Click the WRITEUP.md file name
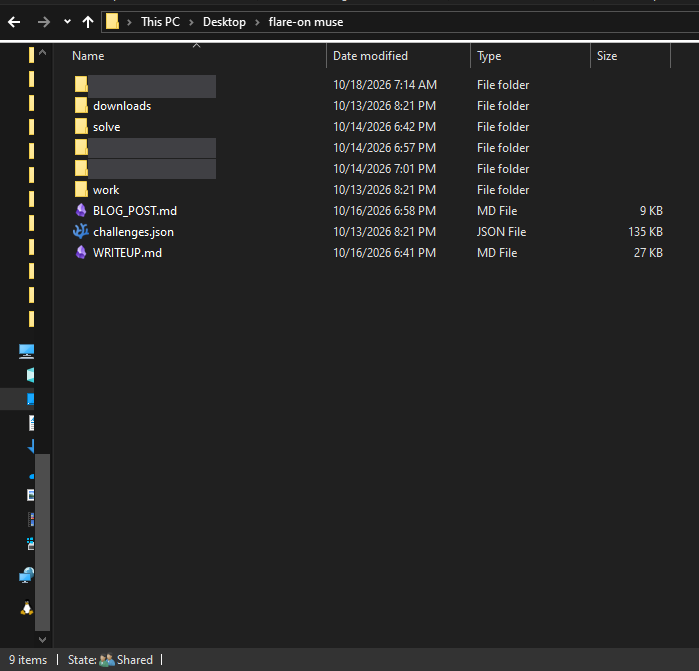This screenshot has width=699, height=671. coord(127,253)
